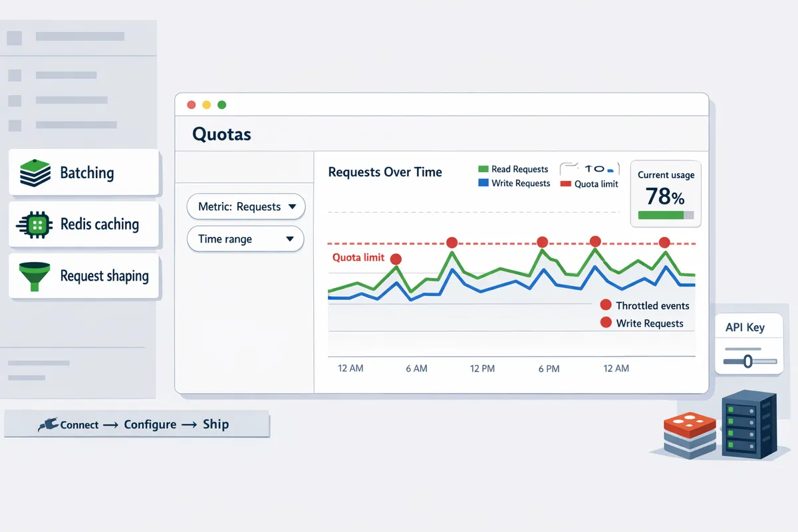Adjust the API Key slider knob
The width and height of the screenshot is (798, 532).
(x=747, y=361)
